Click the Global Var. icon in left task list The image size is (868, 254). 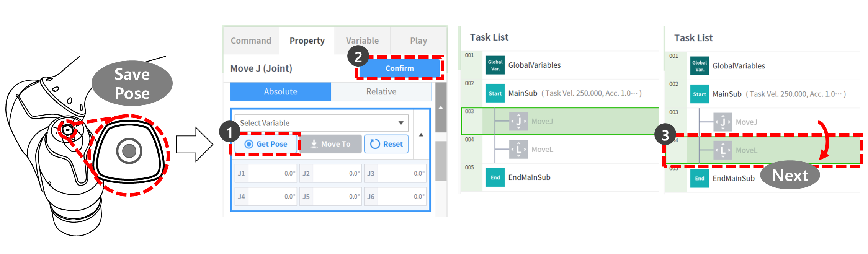pos(495,65)
